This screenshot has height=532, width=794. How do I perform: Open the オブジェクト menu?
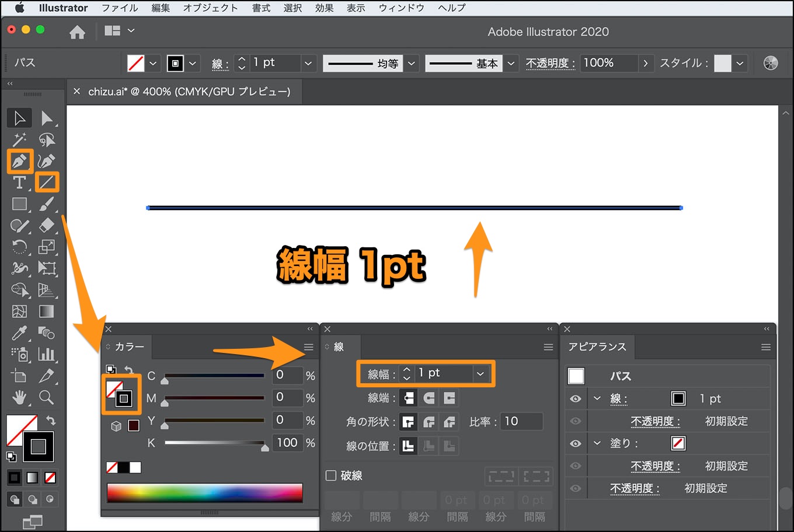point(210,8)
